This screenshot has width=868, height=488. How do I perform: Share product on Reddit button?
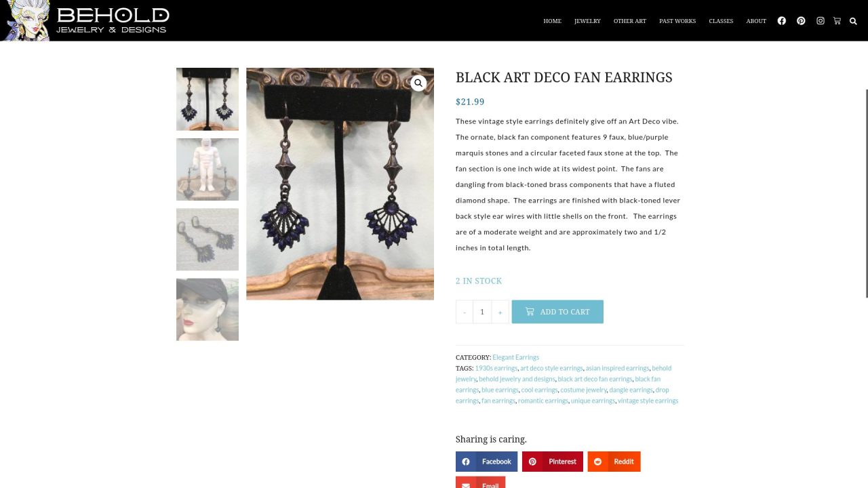coord(614,462)
